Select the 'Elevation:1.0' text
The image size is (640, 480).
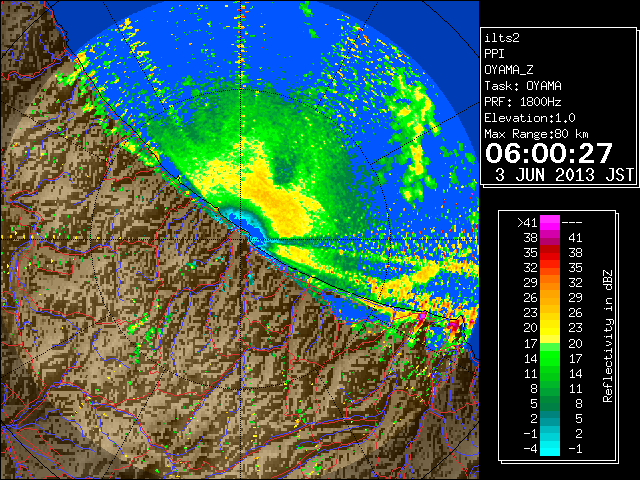point(529,118)
